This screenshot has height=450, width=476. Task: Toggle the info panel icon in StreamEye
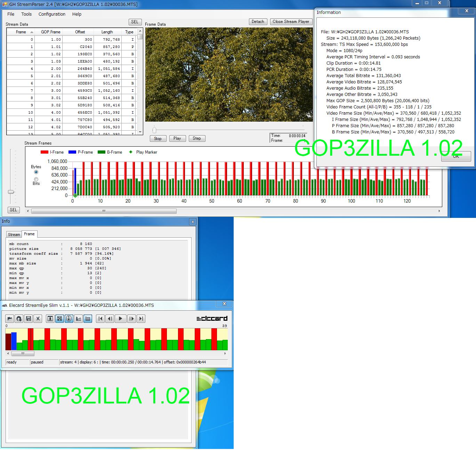pos(69,319)
